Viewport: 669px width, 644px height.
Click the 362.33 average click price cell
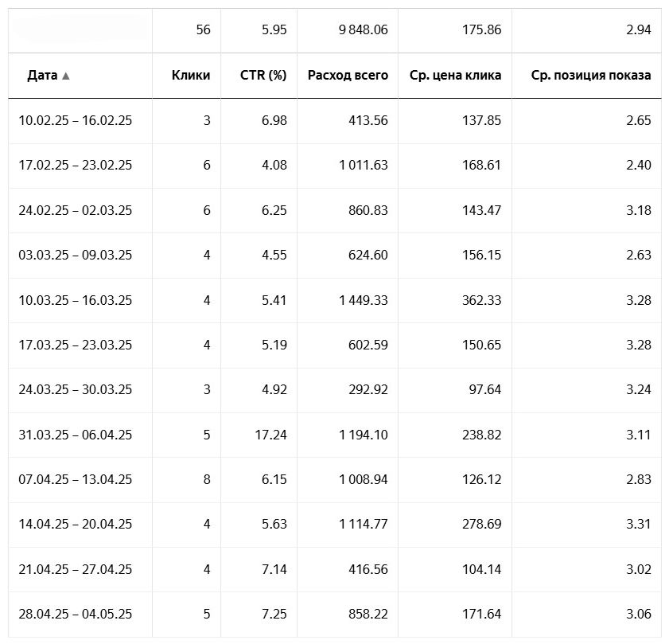(x=481, y=301)
